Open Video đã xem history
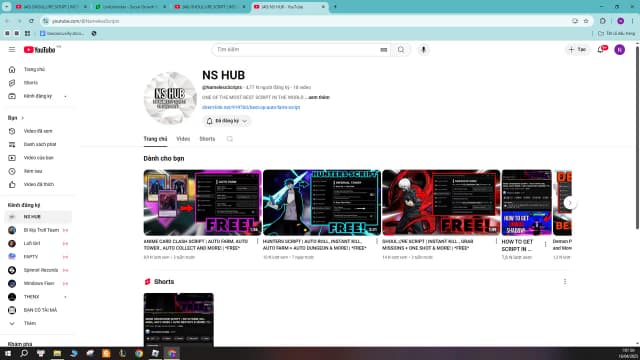 click(39, 131)
